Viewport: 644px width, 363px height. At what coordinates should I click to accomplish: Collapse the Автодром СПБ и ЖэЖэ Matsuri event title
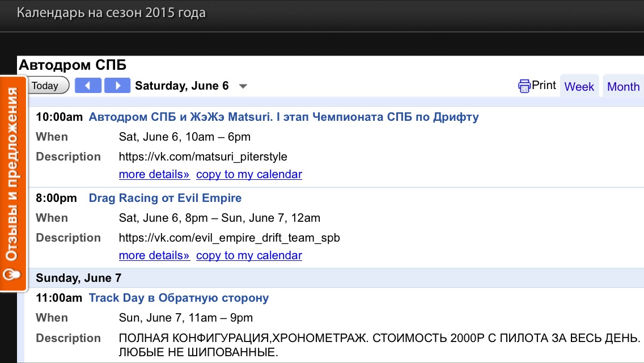click(283, 117)
